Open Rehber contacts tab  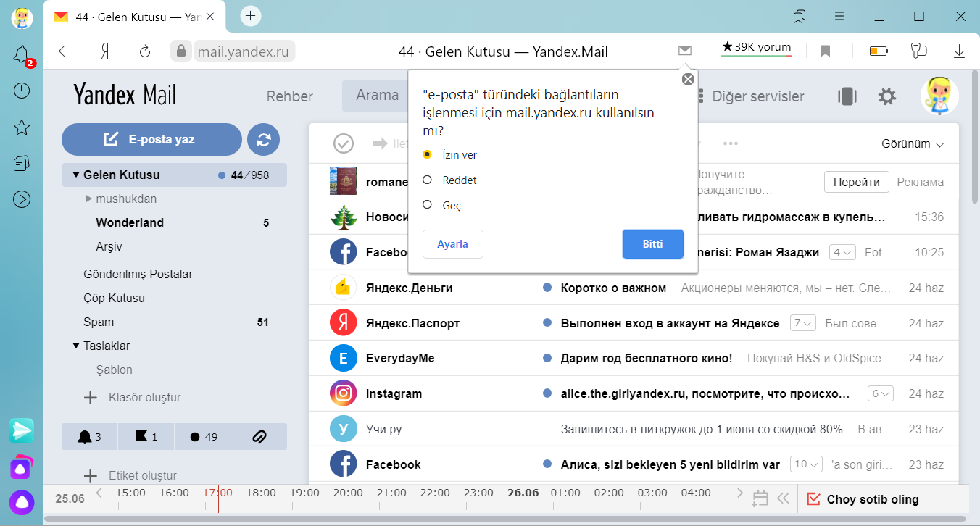pyautogui.click(x=290, y=96)
